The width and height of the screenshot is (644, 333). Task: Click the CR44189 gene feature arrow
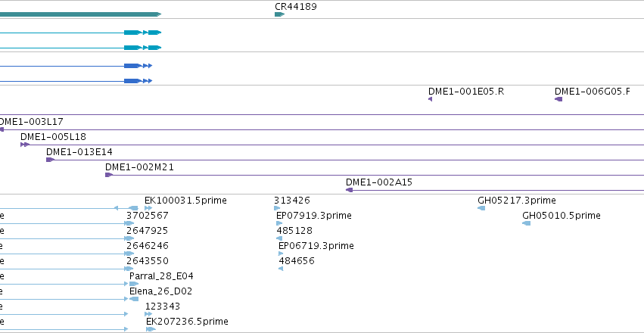(x=279, y=14)
